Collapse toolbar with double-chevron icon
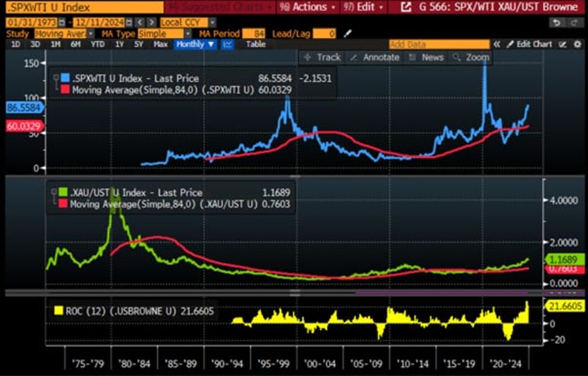 [496, 44]
